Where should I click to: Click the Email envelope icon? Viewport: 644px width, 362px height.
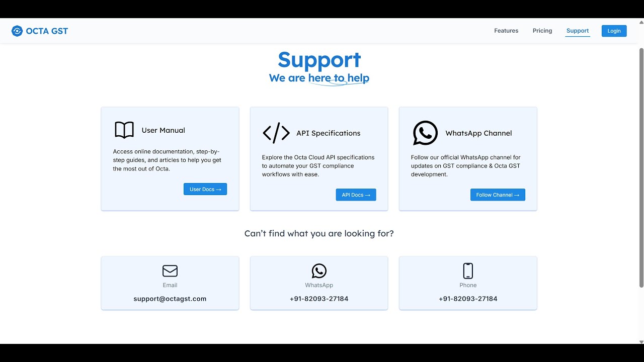click(x=170, y=271)
